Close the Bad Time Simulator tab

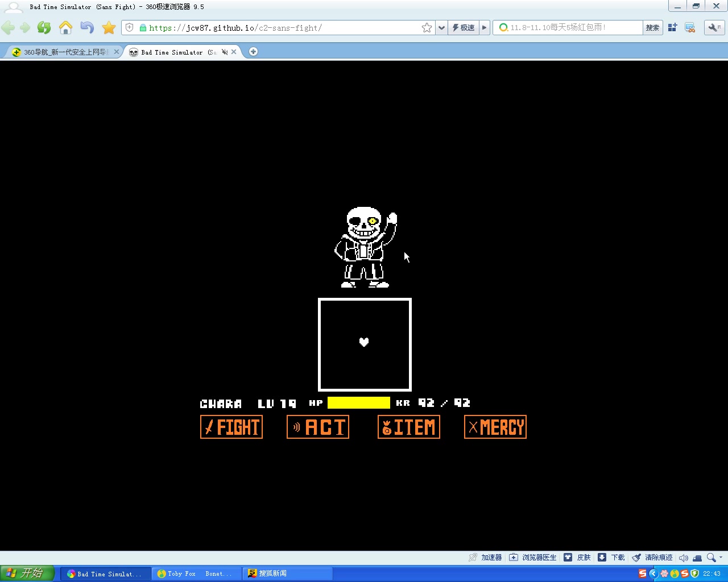coord(234,52)
